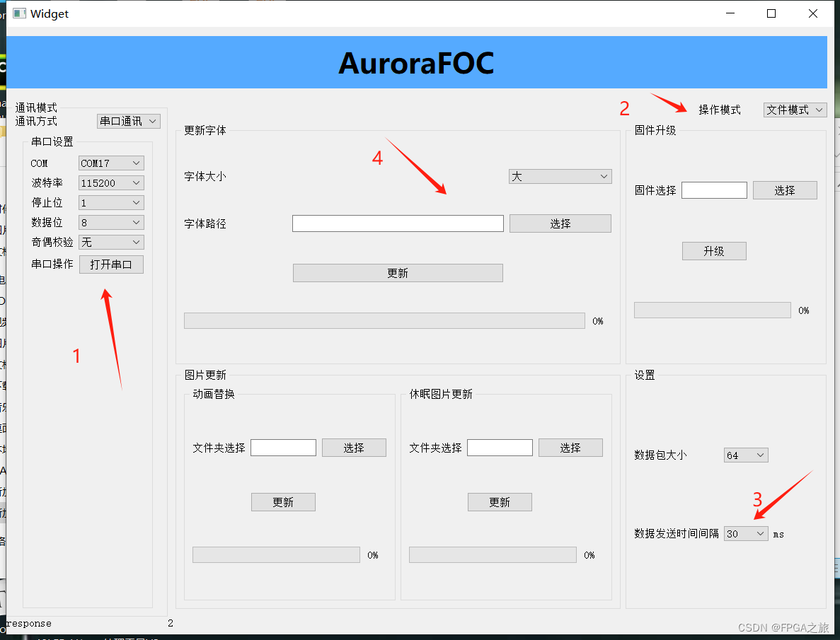Click the 休眠图片更新 progress bar
The image size is (840, 640).
pos(493,555)
